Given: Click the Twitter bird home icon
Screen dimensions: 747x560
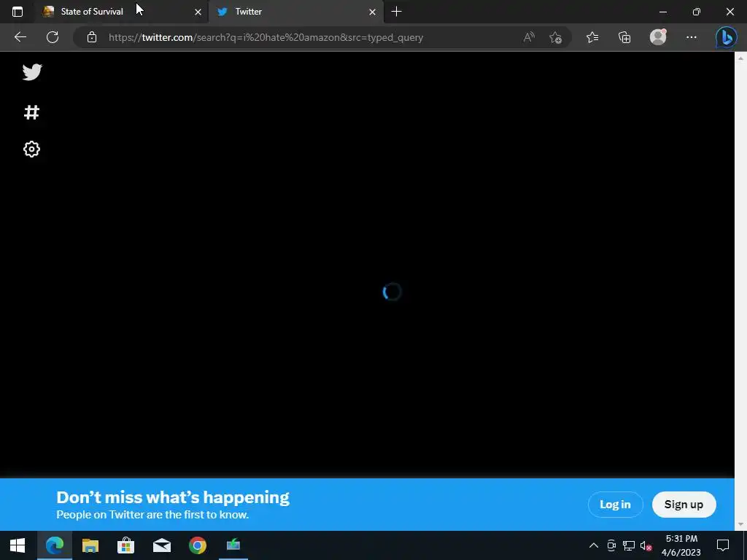Looking at the screenshot, I should pos(32,72).
